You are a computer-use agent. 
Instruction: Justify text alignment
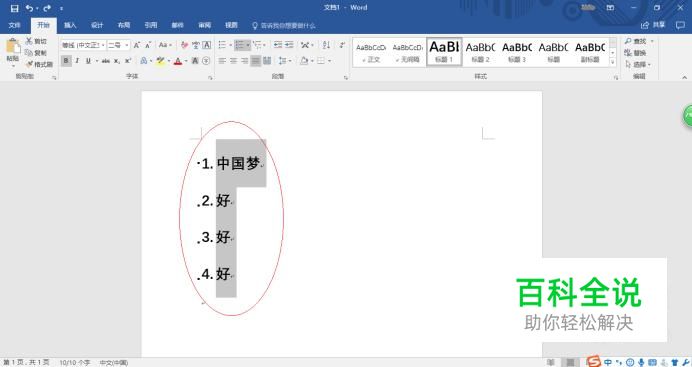(x=256, y=61)
